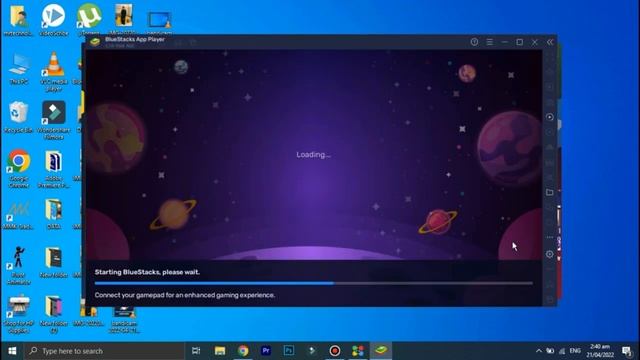Click the 'Starting BlueStacks, please wait.' text
This screenshot has width=640, height=360.
coord(147,272)
